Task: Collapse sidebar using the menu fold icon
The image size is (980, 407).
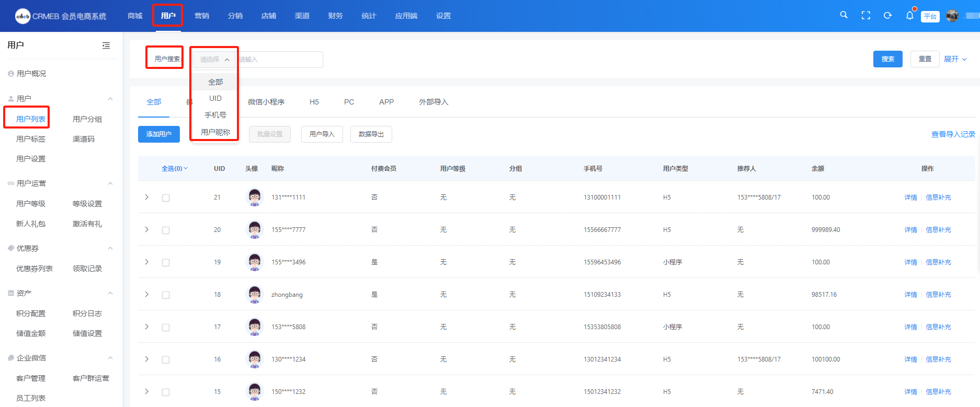Action: 106,45
